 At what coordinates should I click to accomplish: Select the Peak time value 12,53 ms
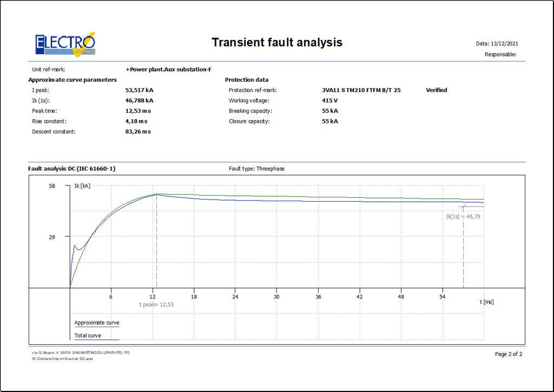click(138, 111)
